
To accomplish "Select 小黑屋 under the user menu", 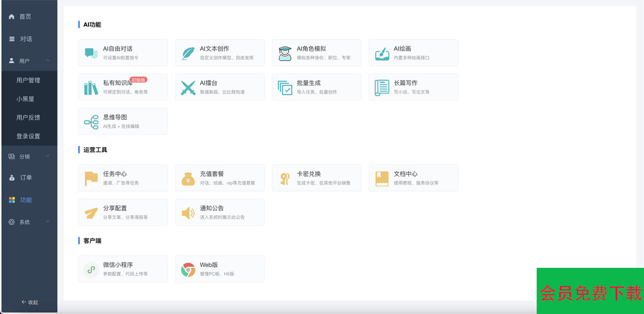I will coord(26,99).
